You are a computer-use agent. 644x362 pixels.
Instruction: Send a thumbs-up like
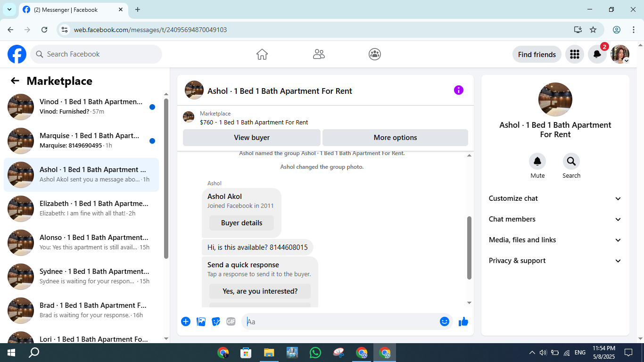coord(463,321)
